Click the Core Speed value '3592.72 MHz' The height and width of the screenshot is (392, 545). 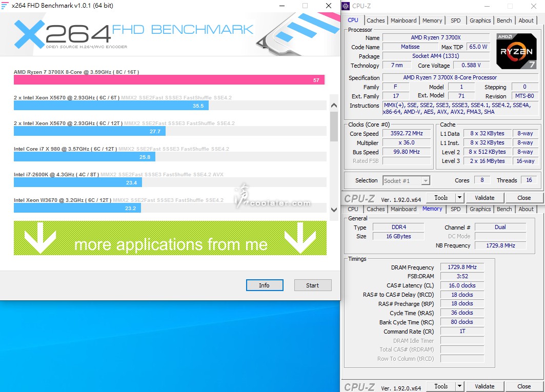407,133
